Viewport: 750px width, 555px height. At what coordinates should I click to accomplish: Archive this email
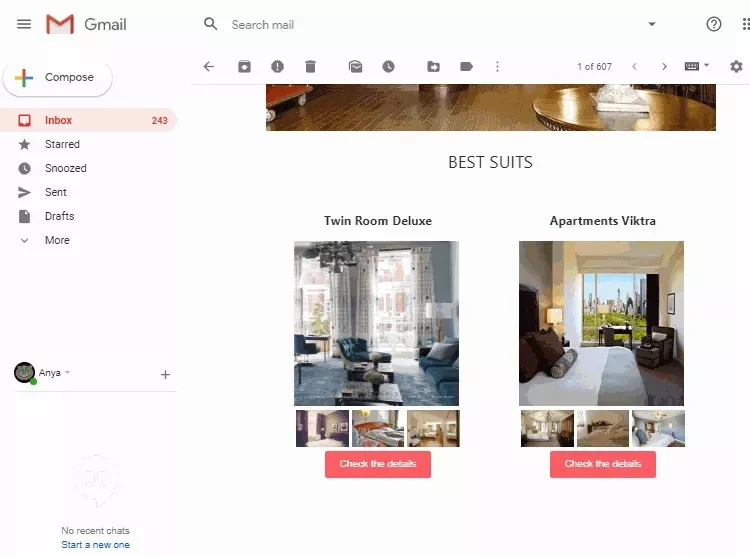244,67
